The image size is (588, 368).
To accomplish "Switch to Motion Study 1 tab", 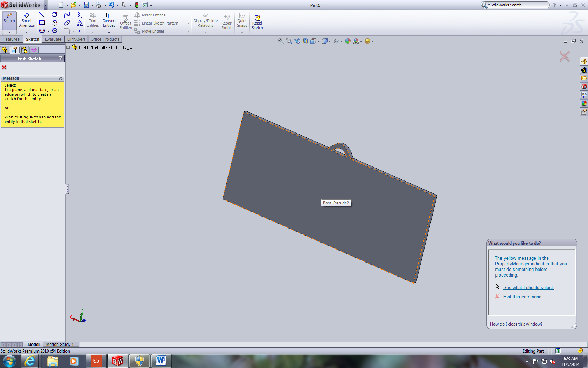I will pyautogui.click(x=60, y=345).
